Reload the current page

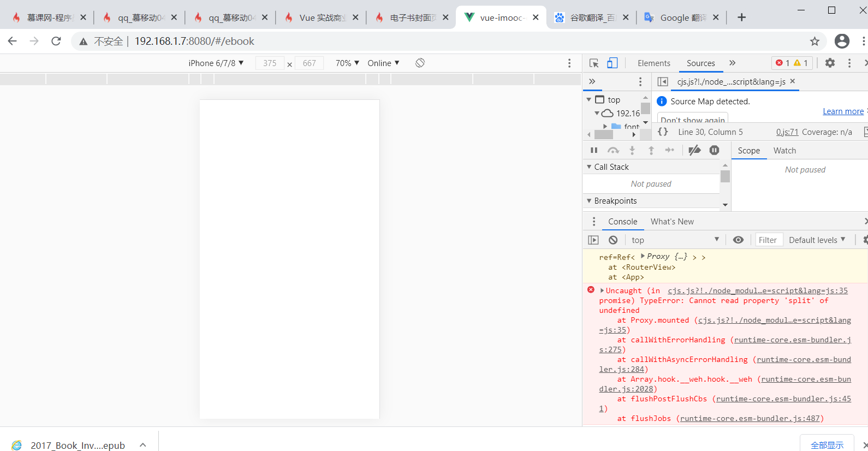point(56,41)
